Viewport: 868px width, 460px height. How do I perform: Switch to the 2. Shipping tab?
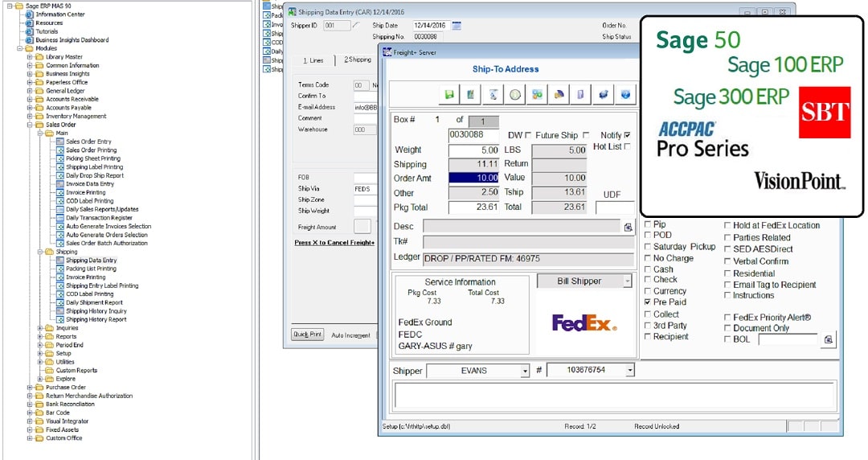(x=358, y=60)
